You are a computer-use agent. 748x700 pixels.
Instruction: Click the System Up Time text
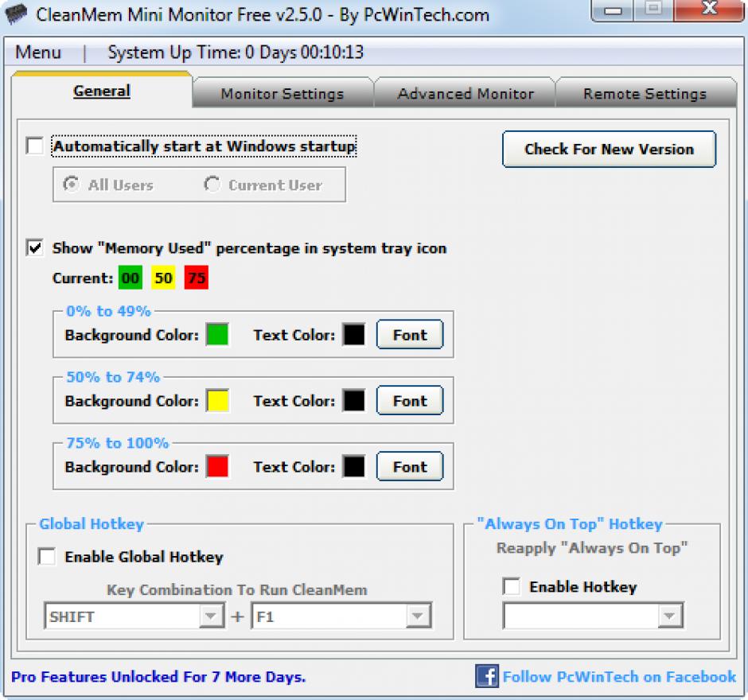tap(236, 52)
